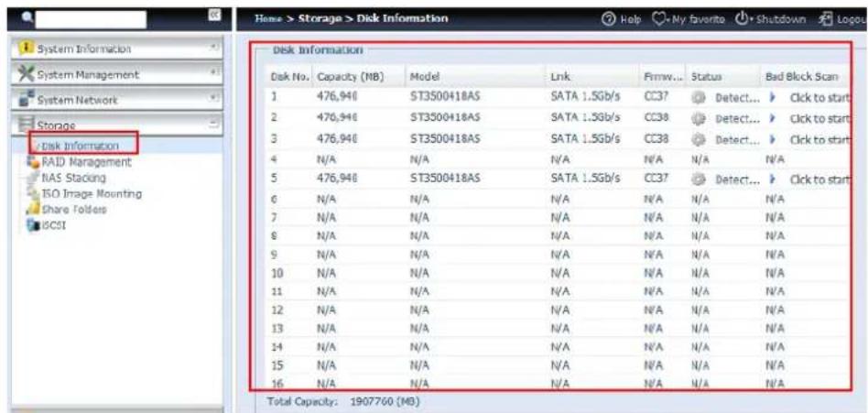Screen dimensions: 868x413
Task: Open the Shutdown dropdown menu
Action: pos(769,19)
